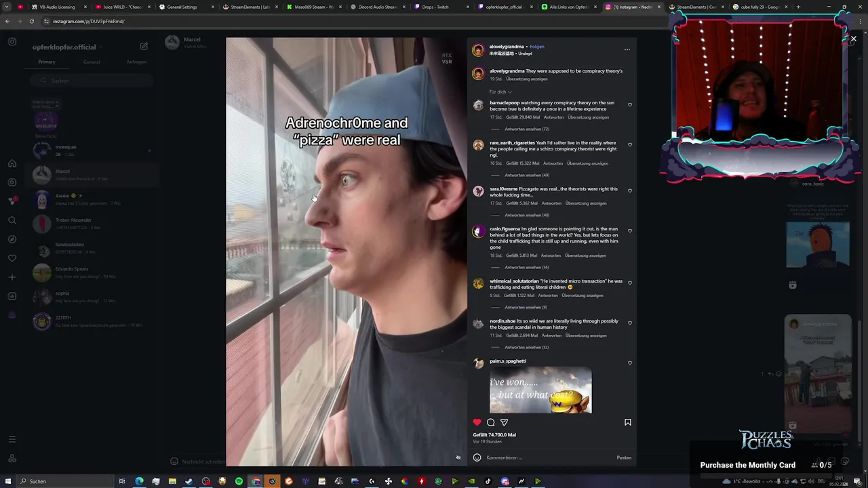Reload the page with the refresh icon
The height and width of the screenshot is (488, 868).
(31, 21)
